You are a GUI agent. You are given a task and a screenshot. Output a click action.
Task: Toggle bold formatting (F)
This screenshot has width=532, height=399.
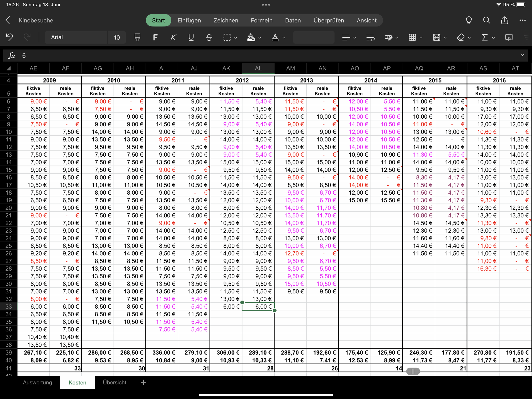tap(155, 37)
